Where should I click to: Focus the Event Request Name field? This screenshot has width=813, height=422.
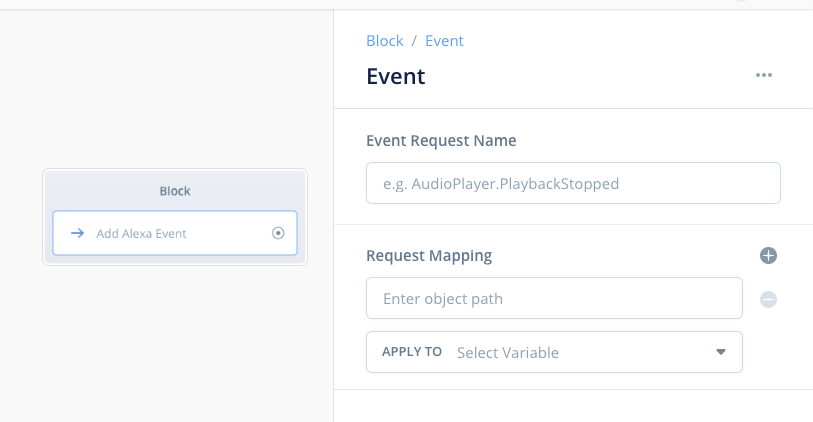573,183
